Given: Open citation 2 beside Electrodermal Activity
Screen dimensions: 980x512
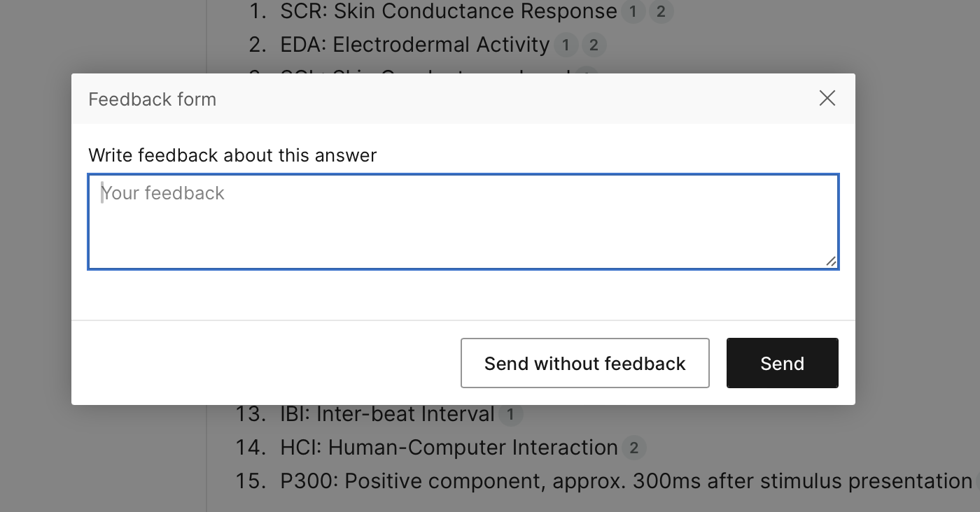Looking at the screenshot, I should (x=594, y=45).
